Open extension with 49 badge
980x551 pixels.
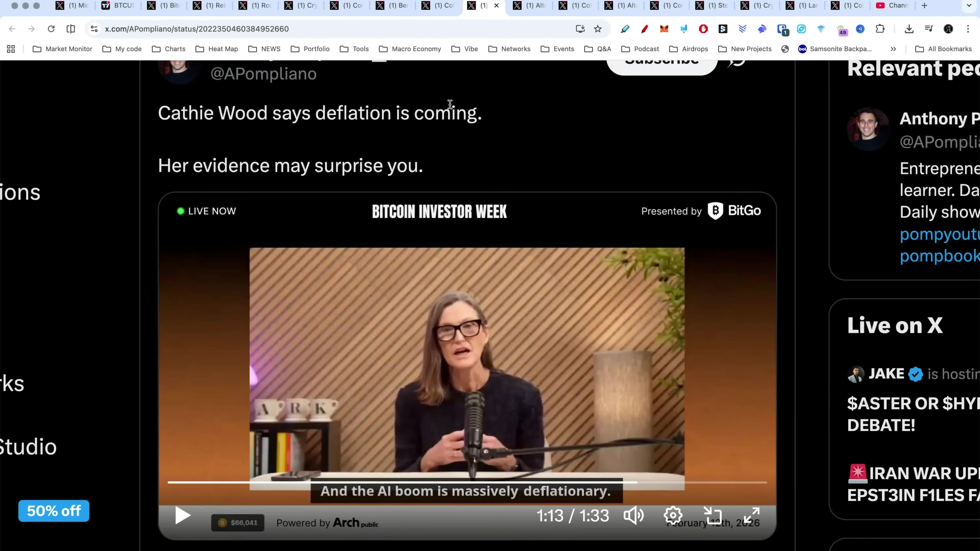point(842,30)
